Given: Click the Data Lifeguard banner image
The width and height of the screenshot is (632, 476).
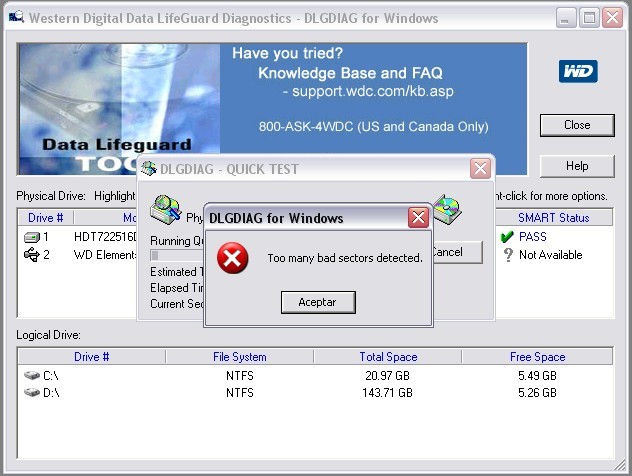Looking at the screenshot, I should (119, 109).
